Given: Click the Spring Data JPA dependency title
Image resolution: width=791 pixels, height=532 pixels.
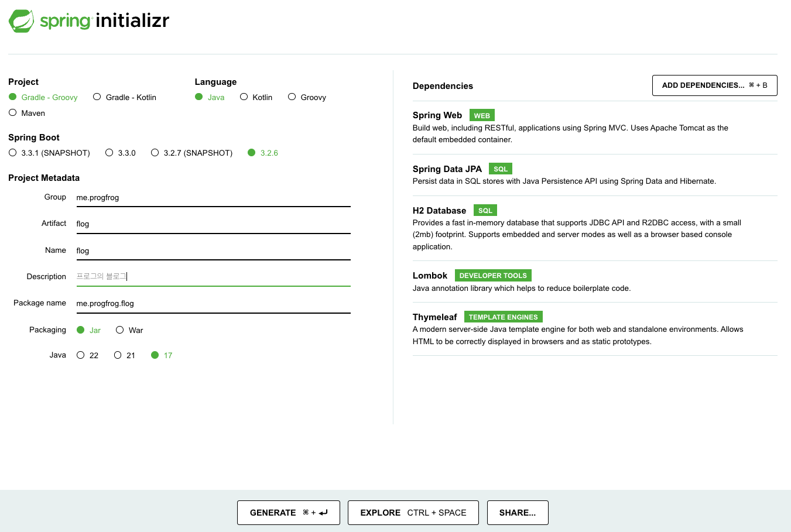Looking at the screenshot, I should tap(447, 169).
